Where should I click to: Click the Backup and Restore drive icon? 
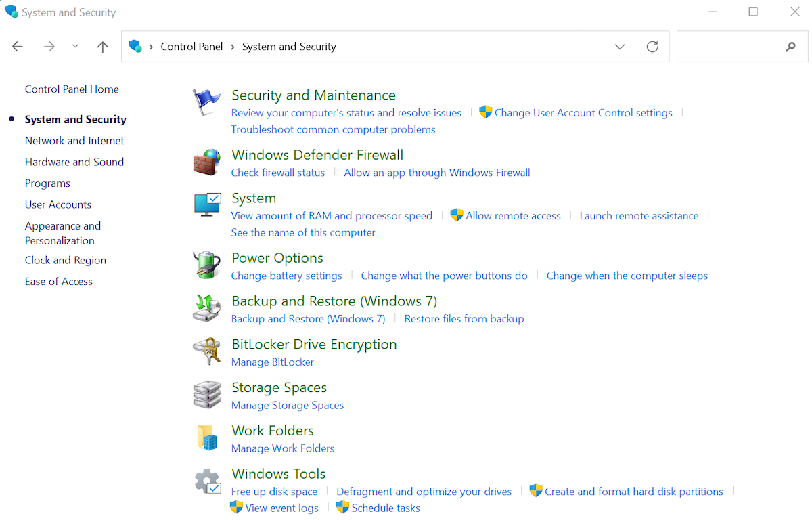pyautogui.click(x=206, y=308)
